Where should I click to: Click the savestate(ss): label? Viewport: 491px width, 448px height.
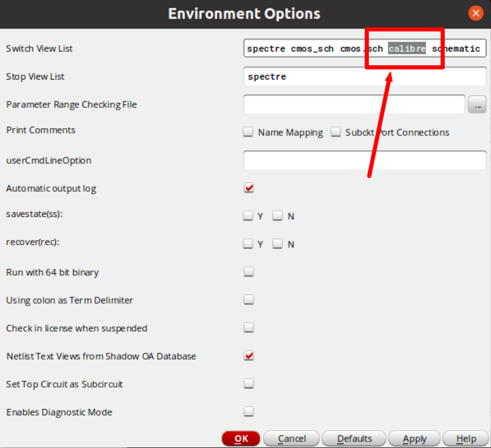(x=34, y=214)
